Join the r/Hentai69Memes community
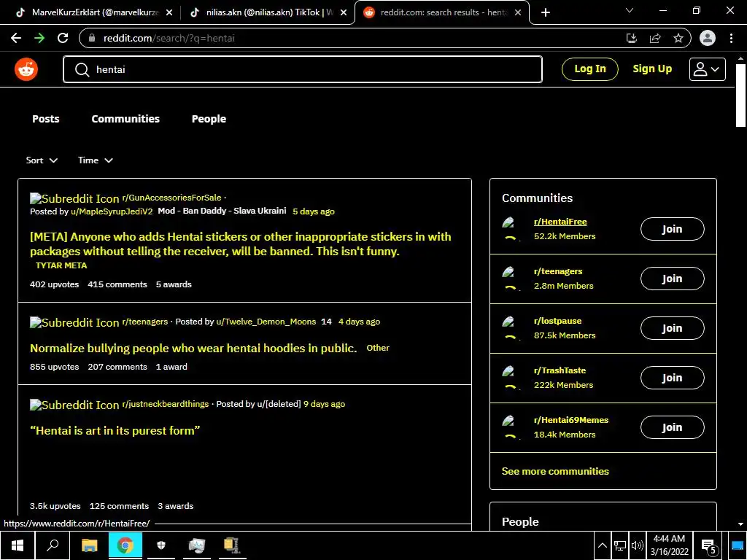This screenshot has width=747, height=560. click(x=672, y=427)
